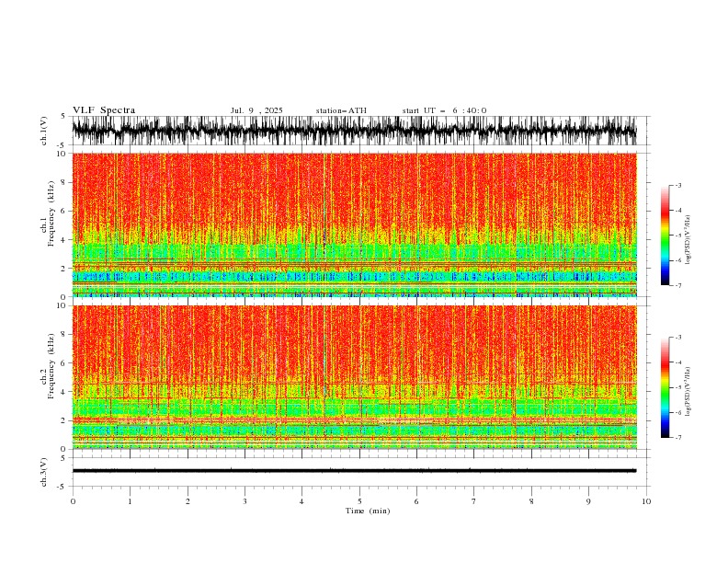The width and height of the screenshot is (728, 563).
Task: Click the ch.2 Frequency (kHz) axis label
Action: coord(48,366)
